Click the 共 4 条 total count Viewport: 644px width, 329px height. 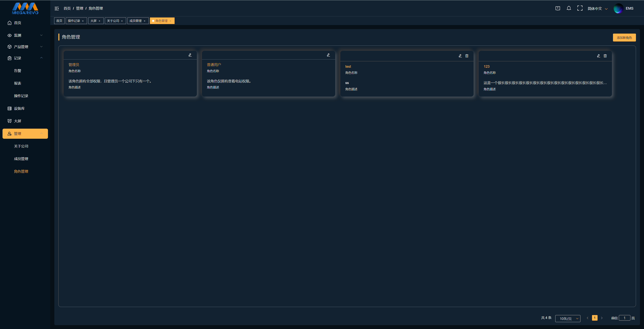coord(546,318)
